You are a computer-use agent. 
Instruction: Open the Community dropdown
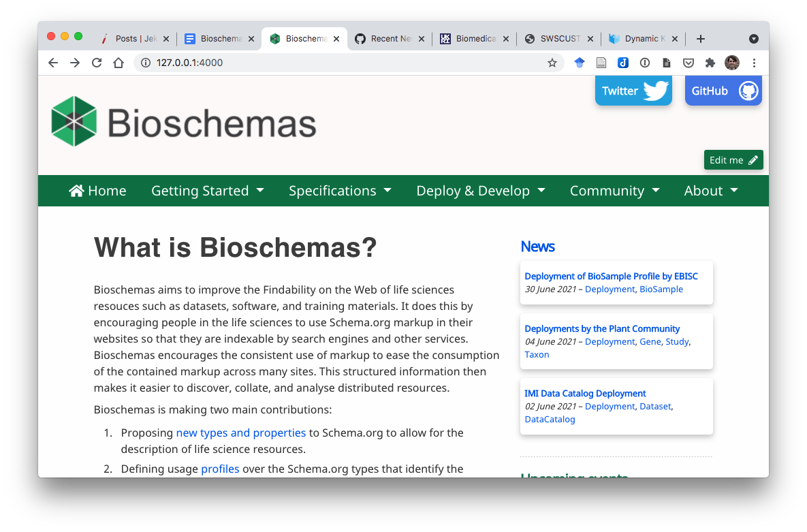point(614,191)
